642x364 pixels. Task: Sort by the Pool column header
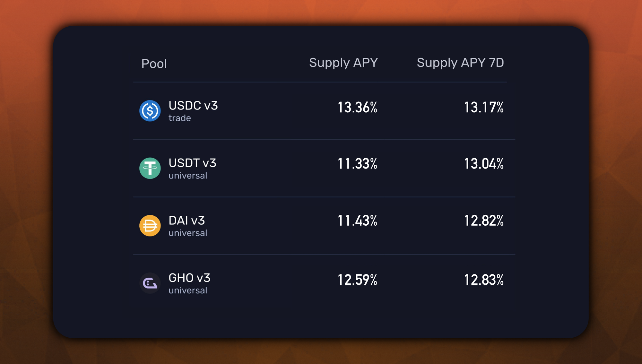click(154, 64)
